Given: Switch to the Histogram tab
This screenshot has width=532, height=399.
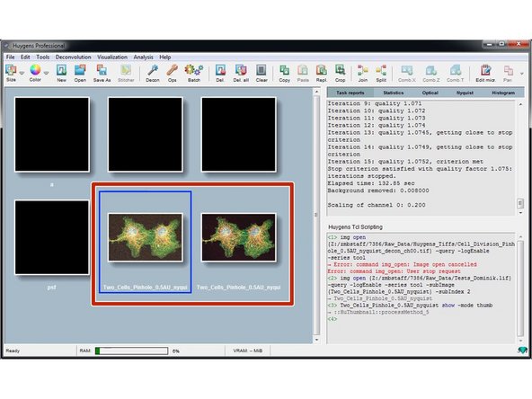Looking at the screenshot, I should [x=503, y=93].
